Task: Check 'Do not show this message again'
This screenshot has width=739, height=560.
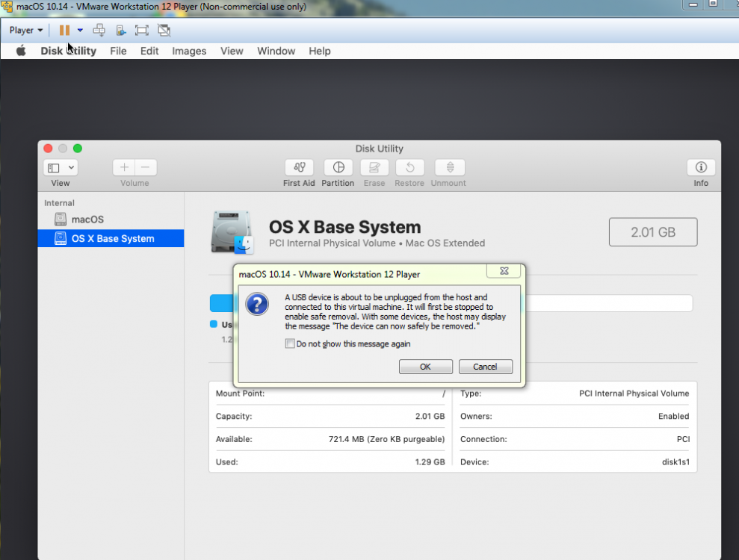Action: click(x=290, y=343)
